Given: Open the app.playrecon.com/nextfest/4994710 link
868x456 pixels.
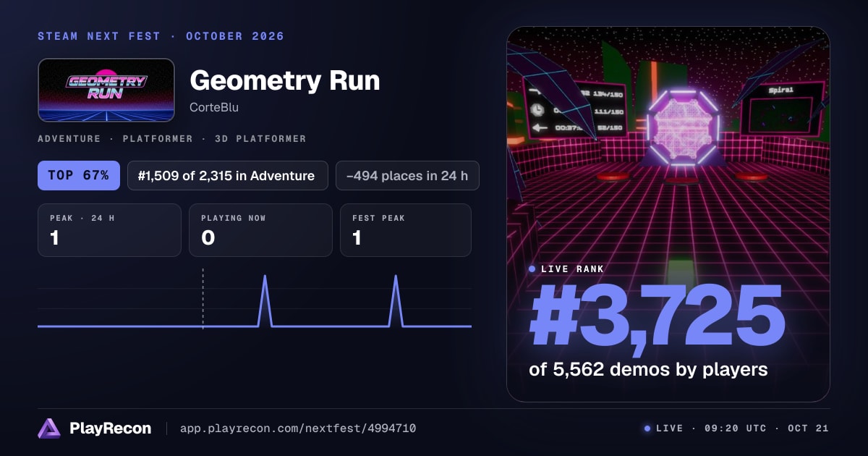Looking at the screenshot, I should (297, 428).
